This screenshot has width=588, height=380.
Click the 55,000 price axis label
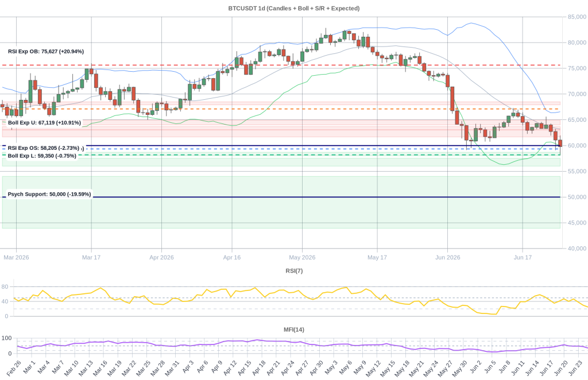[577, 171]
